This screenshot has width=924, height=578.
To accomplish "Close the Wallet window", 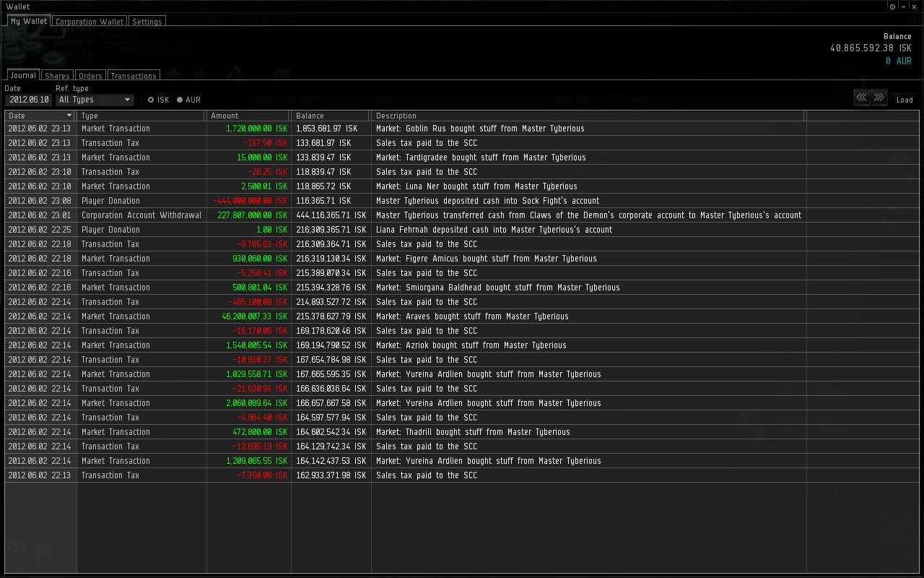I will point(914,7).
